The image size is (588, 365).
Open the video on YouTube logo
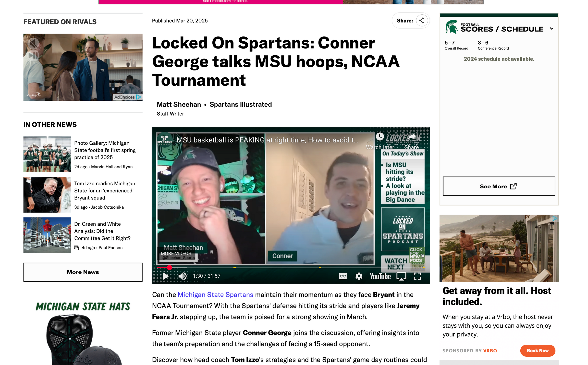pos(380,276)
